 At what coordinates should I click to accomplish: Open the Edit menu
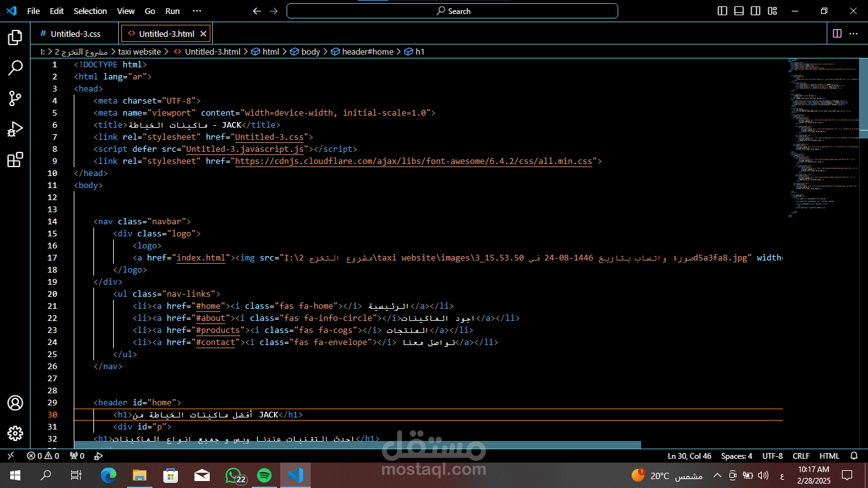pos(57,11)
